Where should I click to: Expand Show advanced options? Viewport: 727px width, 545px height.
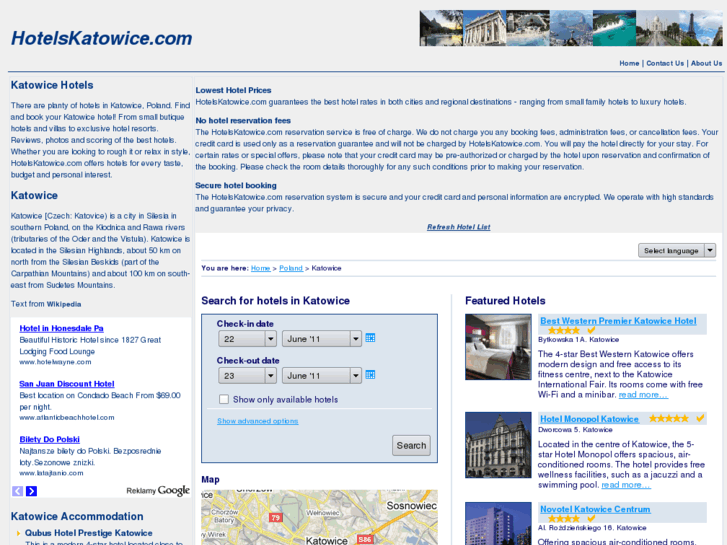pyautogui.click(x=258, y=421)
